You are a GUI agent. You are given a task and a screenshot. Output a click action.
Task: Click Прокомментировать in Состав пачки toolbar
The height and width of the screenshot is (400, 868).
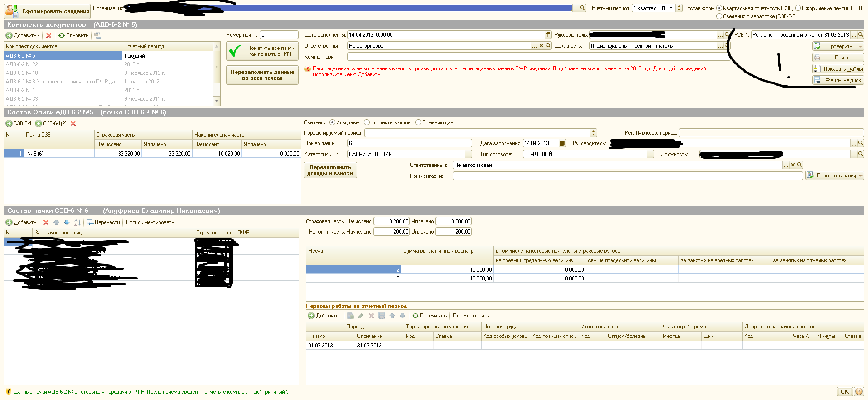150,222
